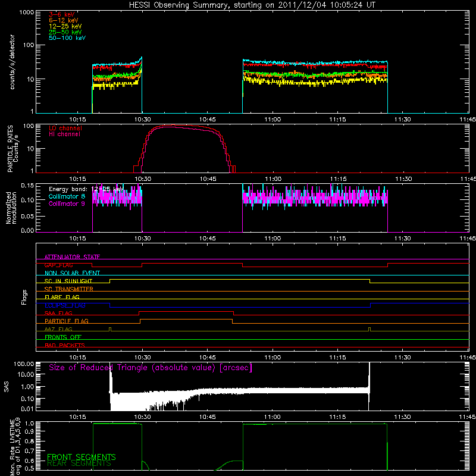Select the 'SAA_FLAG' flag label
Screen dimensions: 476x476
tap(58, 313)
